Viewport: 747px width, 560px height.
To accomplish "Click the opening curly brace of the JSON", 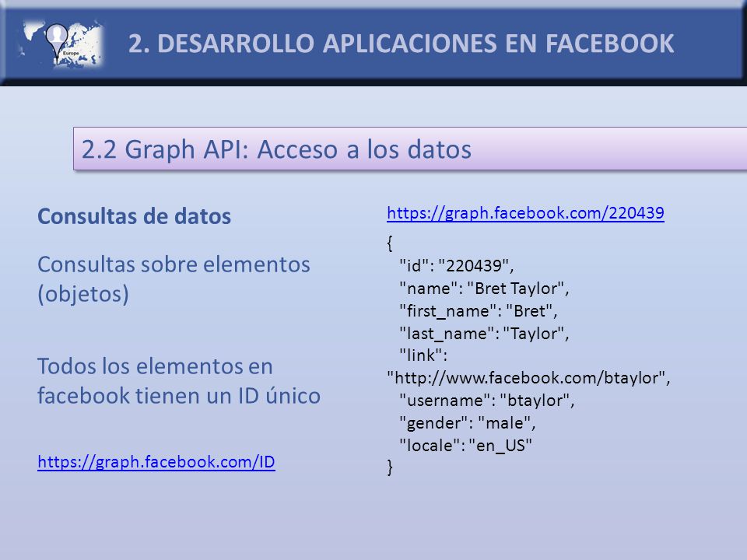I will tap(390, 243).
